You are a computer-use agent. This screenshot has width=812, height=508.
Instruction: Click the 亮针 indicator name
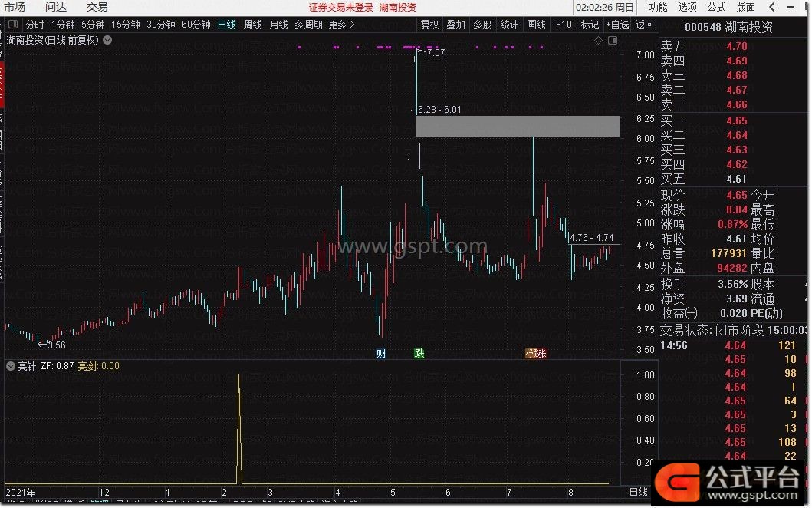[27, 366]
